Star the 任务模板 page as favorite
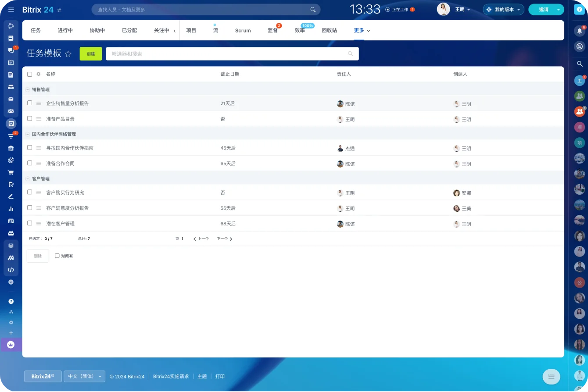The width and height of the screenshot is (588, 392). [x=68, y=54]
